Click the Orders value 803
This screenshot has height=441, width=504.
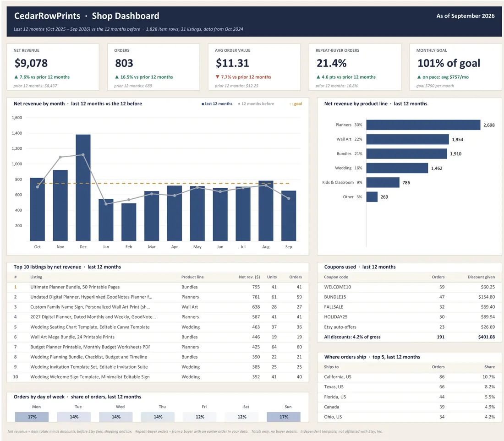(124, 63)
